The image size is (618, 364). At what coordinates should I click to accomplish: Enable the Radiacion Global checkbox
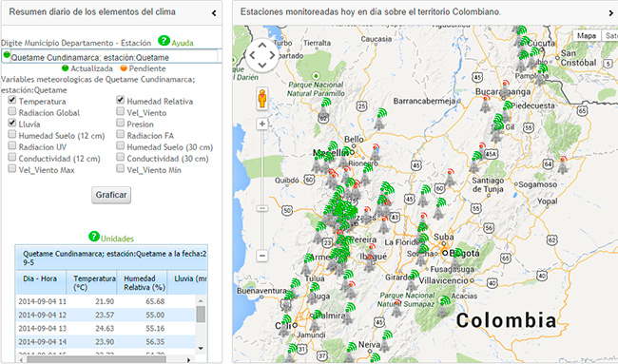coord(12,111)
